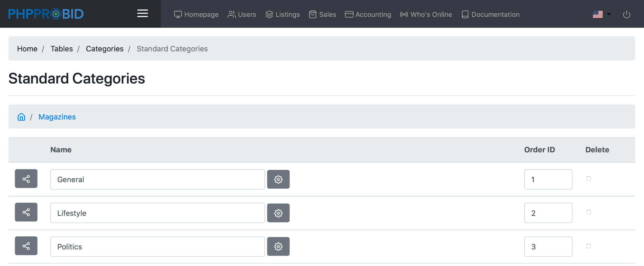Tick the Delete checkbox for Lifestyle
The image size is (644, 266).
588,212
